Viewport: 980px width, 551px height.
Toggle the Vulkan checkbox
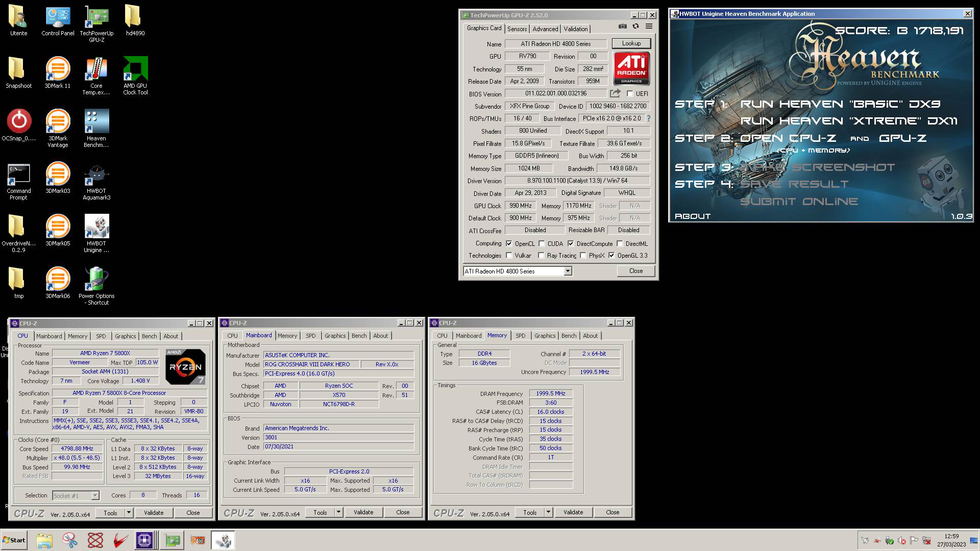509,256
